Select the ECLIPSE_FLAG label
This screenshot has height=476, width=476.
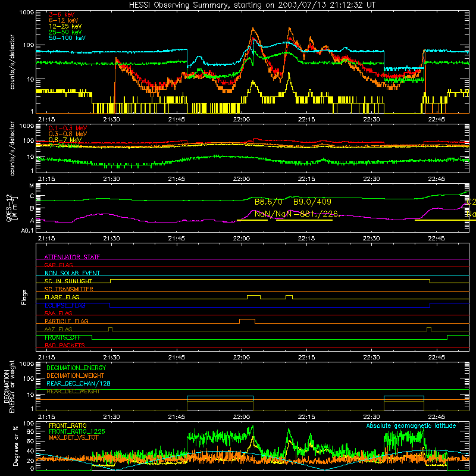click(x=65, y=305)
